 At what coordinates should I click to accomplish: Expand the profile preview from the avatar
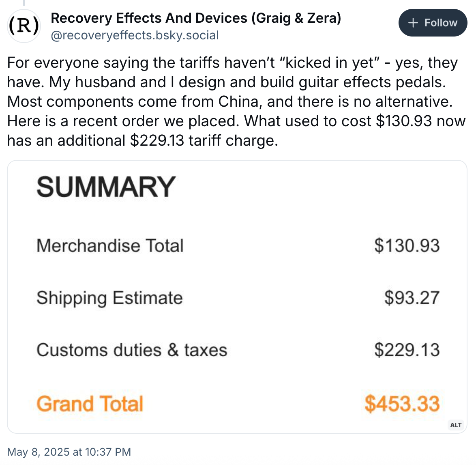(24, 26)
